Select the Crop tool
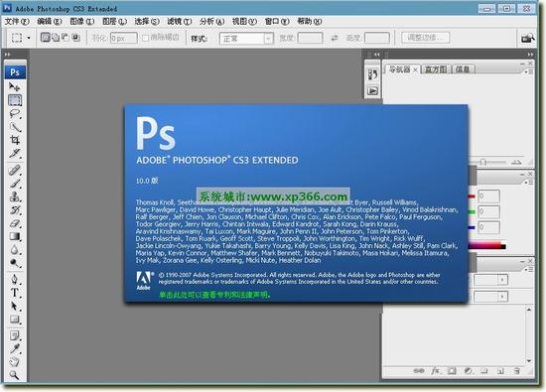This screenshot has width=546, height=392. coord(15,140)
